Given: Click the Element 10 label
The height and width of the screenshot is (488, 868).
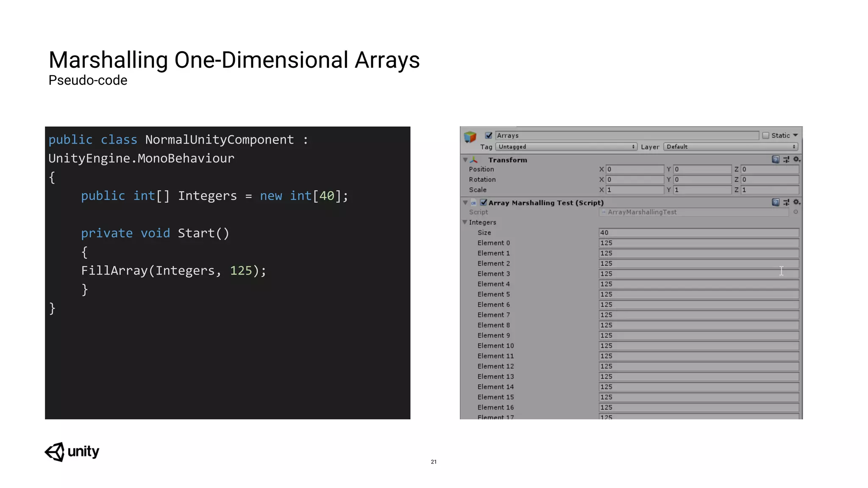Looking at the screenshot, I should click(x=496, y=346).
